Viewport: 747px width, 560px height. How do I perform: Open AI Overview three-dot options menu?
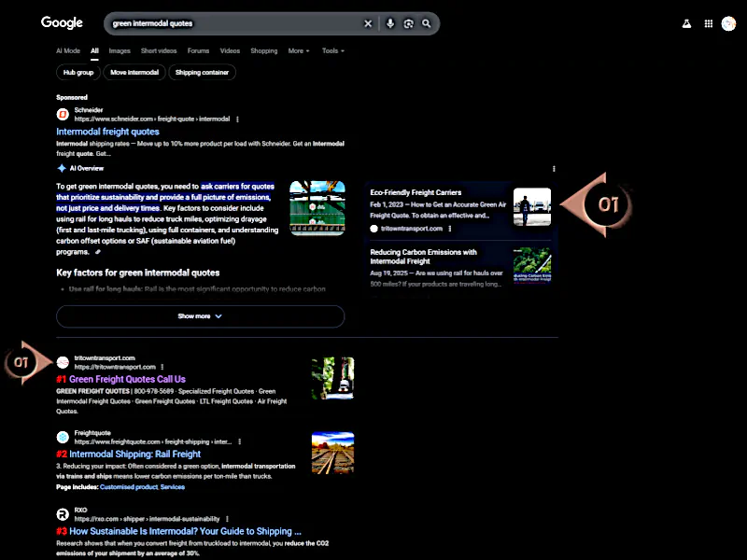click(x=554, y=169)
